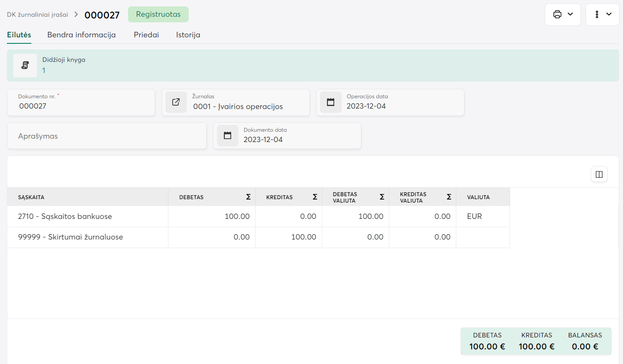Screen dimensions: 623x364
Task: Switch to the Bendra informacija tab
Action: click(81, 35)
